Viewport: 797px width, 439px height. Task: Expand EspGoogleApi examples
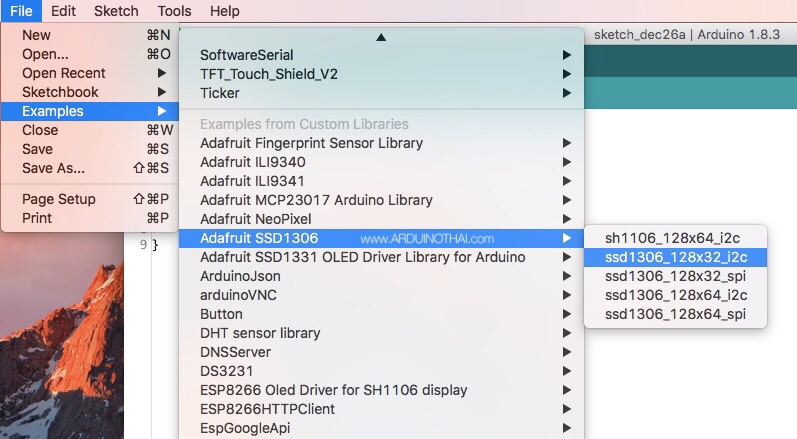[381, 428]
